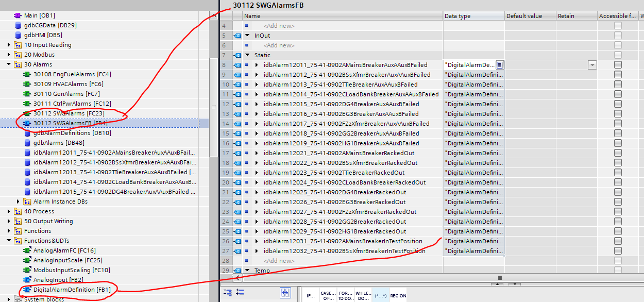The image size is (644, 302).
Task: Toggle Accessible checkbox for idbAlarm12014 row
Action: pyautogui.click(x=618, y=94)
